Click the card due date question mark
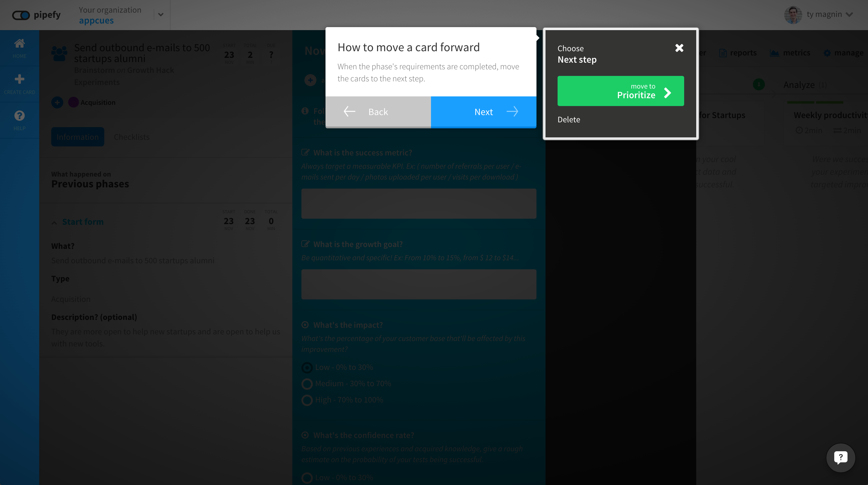 tap(271, 55)
